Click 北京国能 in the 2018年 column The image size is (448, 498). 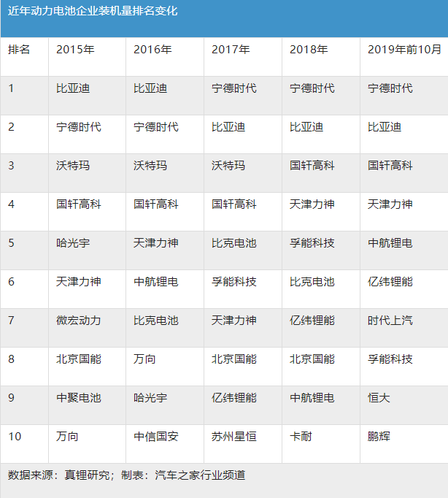(x=312, y=359)
